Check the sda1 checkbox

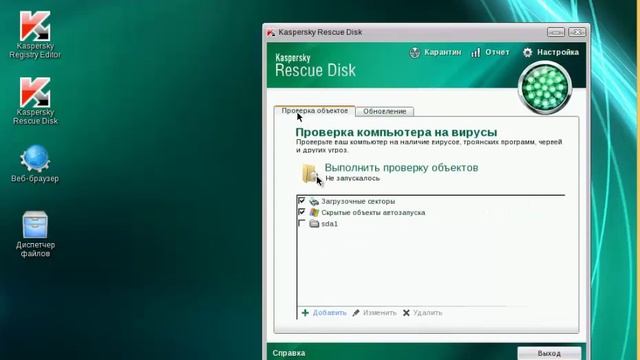[x=302, y=223]
